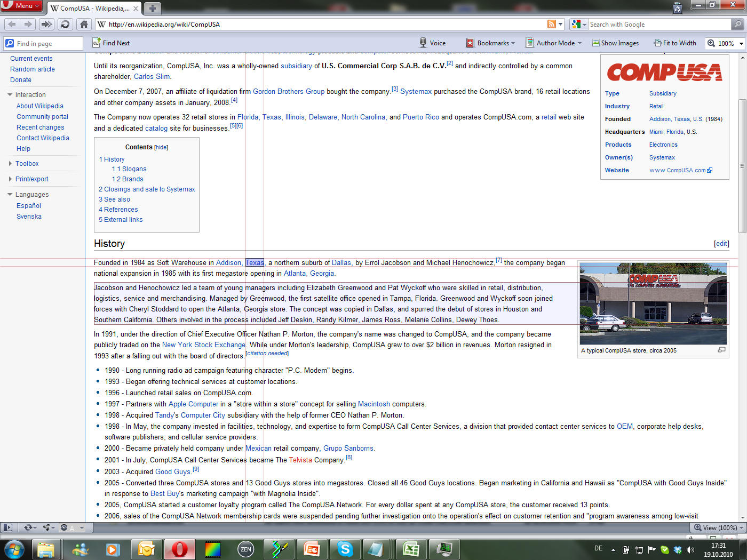Hide the Contents table
The image size is (747, 560).
pyautogui.click(x=161, y=148)
